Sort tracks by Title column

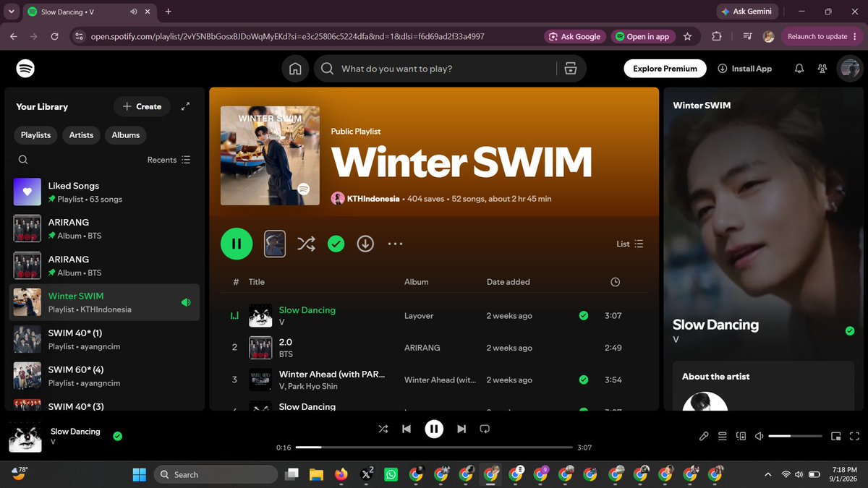click(257, 282)
